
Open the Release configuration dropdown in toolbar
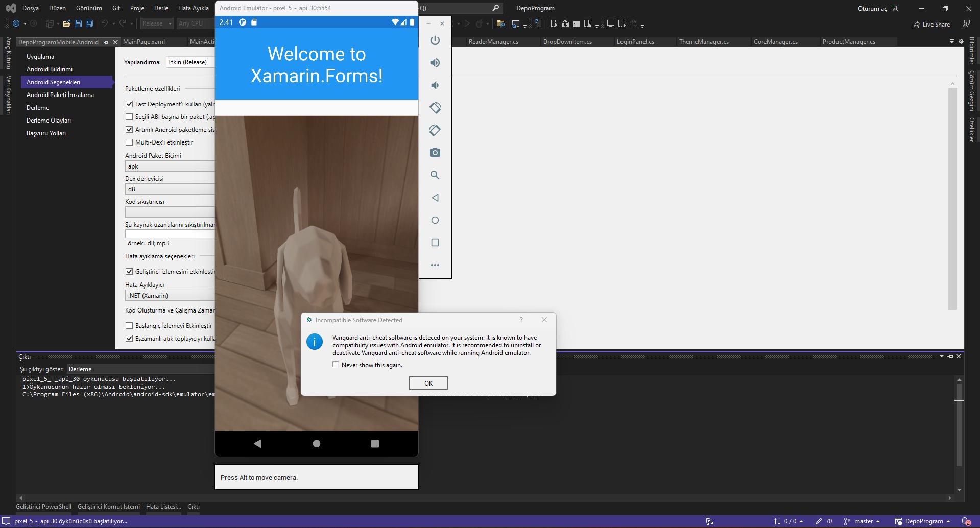pyautogui.click(x=157, y=23)
